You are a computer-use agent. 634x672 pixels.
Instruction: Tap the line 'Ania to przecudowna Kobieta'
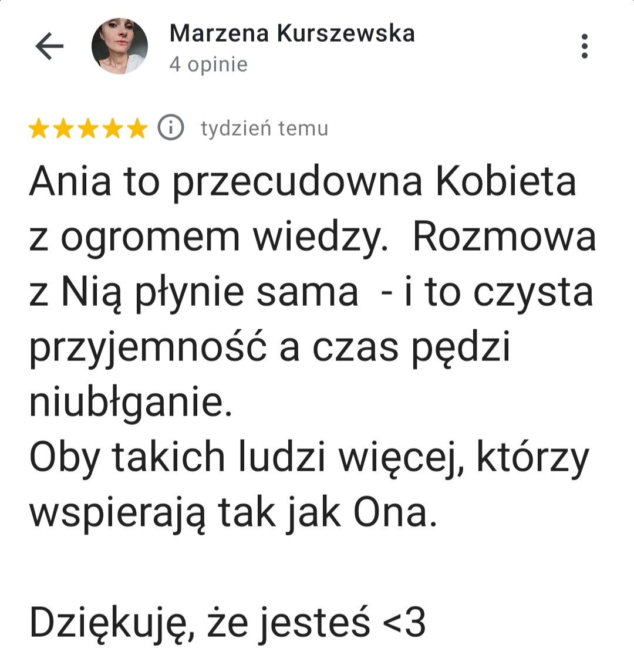coord(302,182)
